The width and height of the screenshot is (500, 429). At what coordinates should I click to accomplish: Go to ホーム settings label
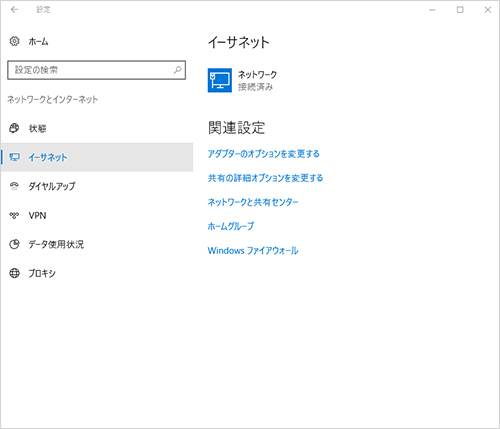38,42
